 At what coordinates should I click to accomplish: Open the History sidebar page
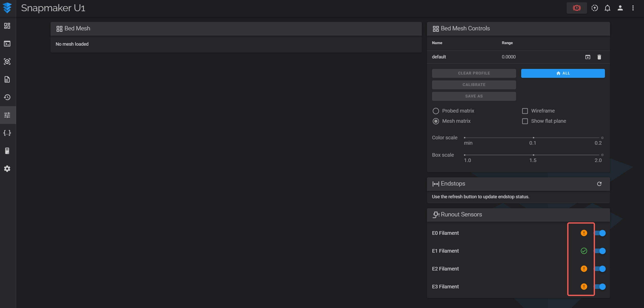tap(7, 97)
